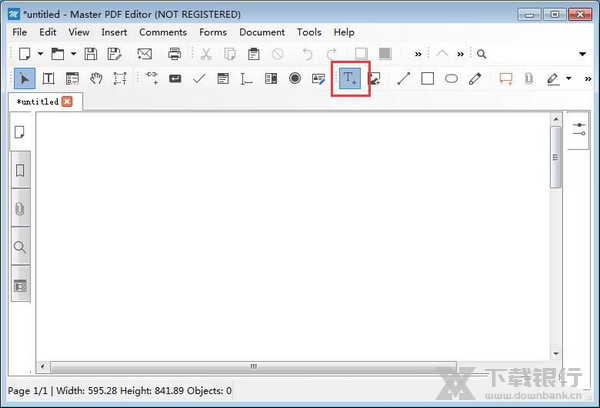The height and width of the screenshot is (408, 600).
Task: Click the attach file paperclip in toolbar
Action: [x=529, y=78]
